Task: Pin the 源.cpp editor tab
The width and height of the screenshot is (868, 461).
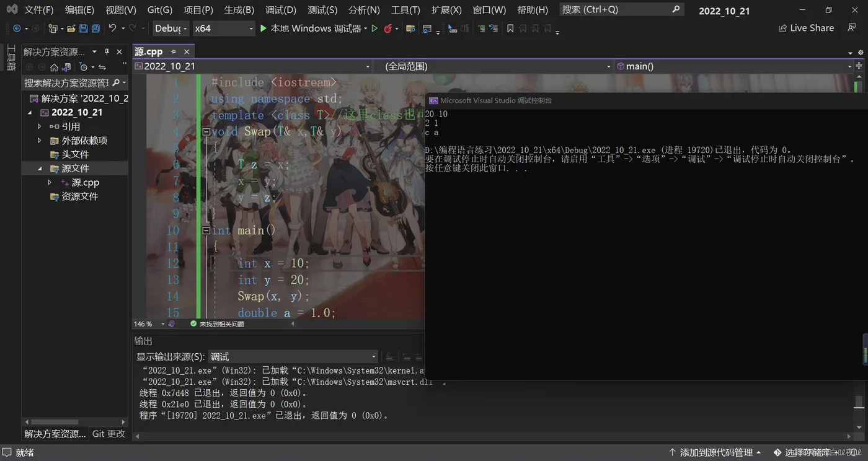Action: click(x=174, y=51)
